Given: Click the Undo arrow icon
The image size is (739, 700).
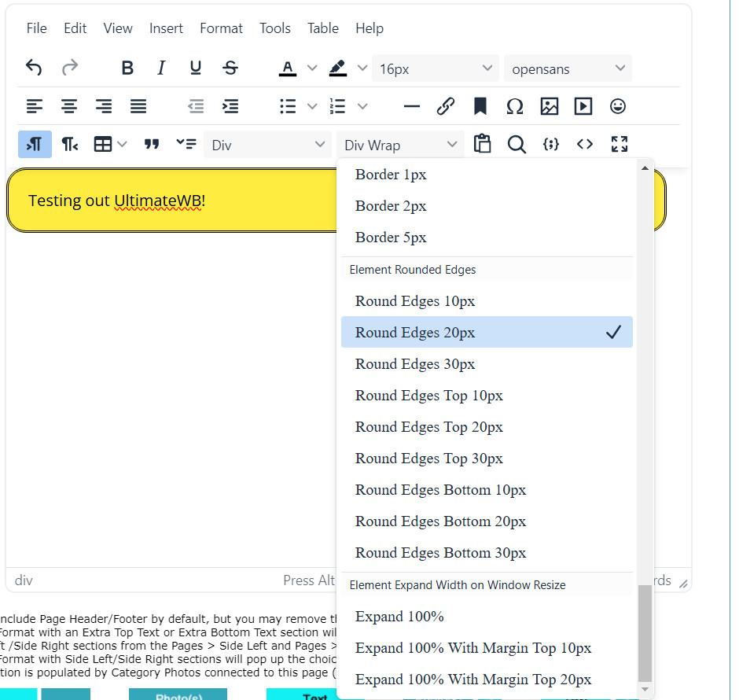Looking at the screenshot, I should (x=34, y=68).
